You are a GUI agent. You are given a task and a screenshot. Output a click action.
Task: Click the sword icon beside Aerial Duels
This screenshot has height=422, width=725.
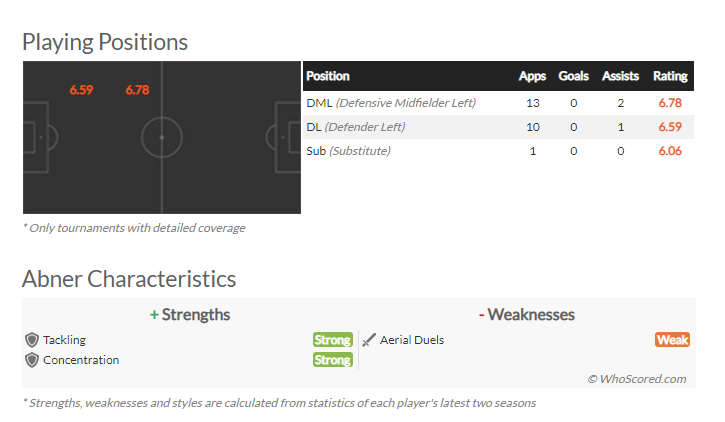[369, 340]
